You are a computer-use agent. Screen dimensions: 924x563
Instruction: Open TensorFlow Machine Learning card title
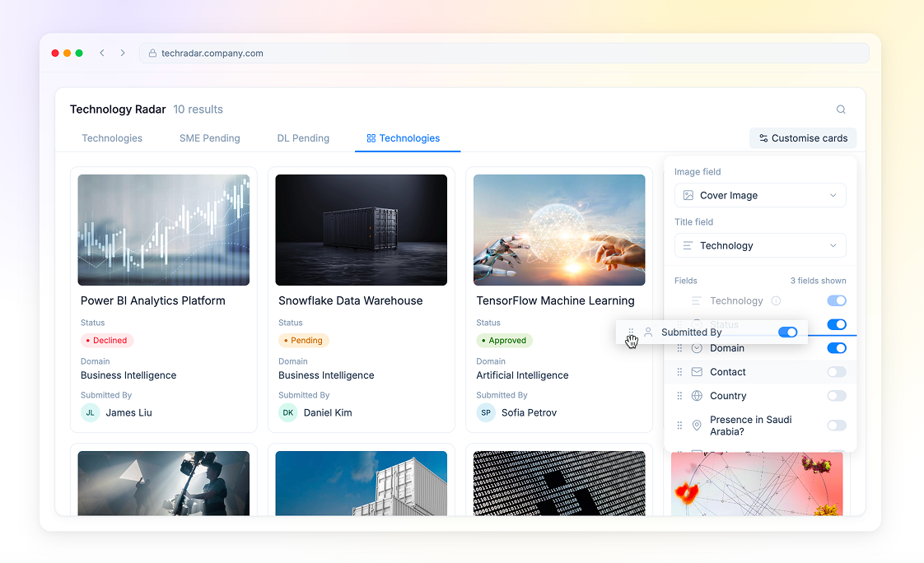coord(556,301)
